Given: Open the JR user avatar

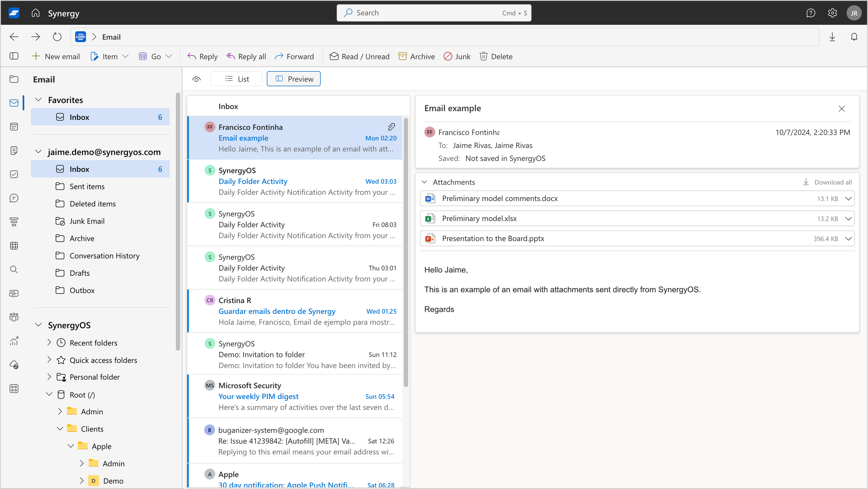Looking at the screenshot, I should point(854,13).
